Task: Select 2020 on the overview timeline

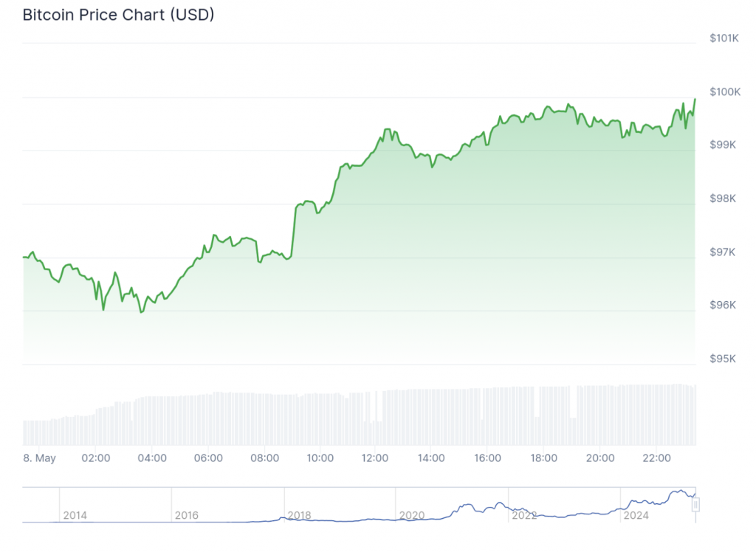Action: (x=412, y=515)
